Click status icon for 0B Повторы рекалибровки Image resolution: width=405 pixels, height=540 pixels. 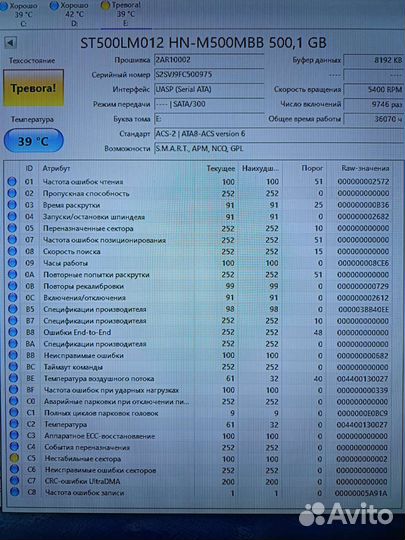click(x=12, y=286)
